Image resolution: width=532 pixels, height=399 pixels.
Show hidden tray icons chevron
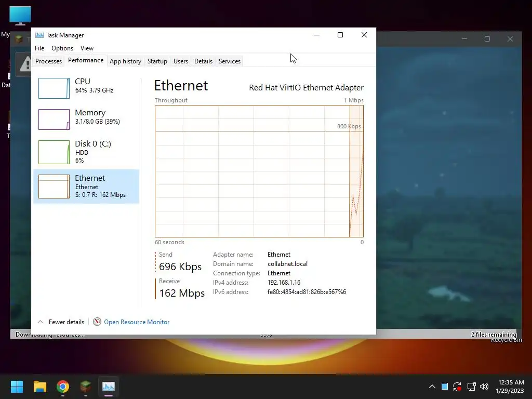[432, 387]
